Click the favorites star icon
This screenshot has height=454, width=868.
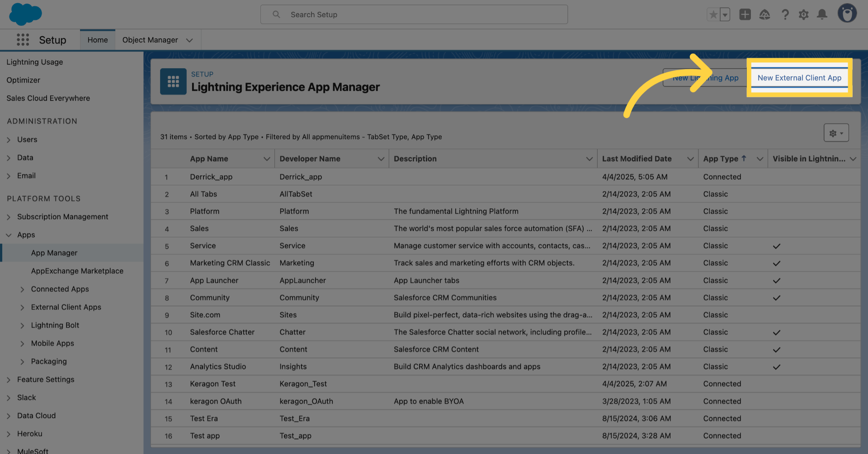pyautogui.click(x=713, y=14)
